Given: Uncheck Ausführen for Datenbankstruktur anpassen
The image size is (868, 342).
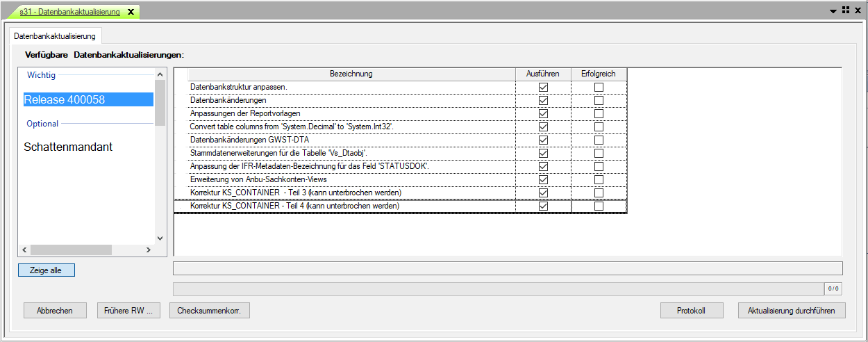Looking at the screenshot, I should (x=543, y=87).
